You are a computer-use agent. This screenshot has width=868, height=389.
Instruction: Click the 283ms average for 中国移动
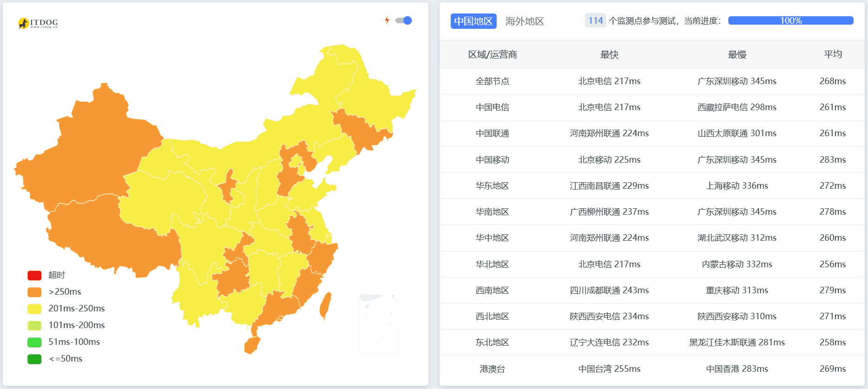[x=833, y=159]
